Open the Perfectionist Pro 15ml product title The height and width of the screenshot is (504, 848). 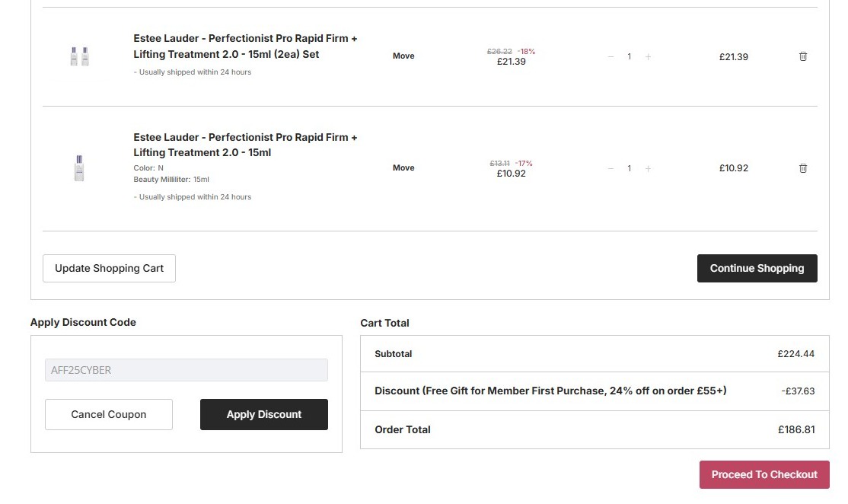pyautogui.click(x=245, y=145)
